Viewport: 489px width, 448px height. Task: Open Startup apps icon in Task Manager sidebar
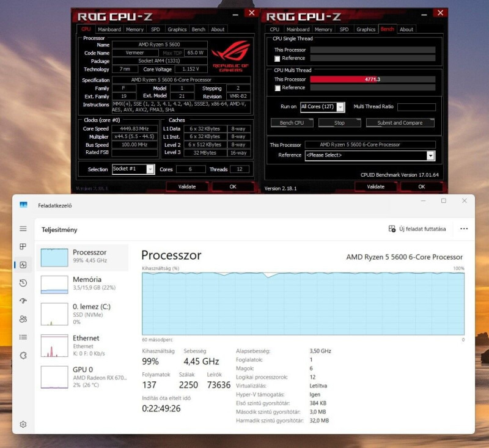tap(23, 301)
